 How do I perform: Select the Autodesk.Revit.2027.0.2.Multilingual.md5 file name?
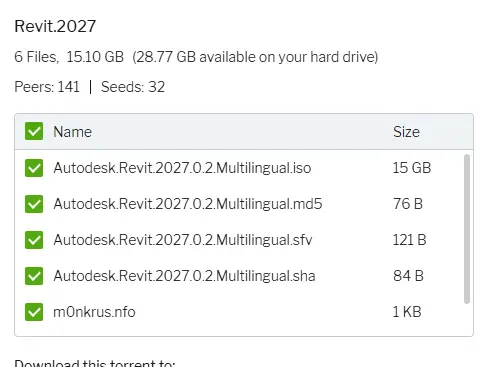tap(188, 204)
